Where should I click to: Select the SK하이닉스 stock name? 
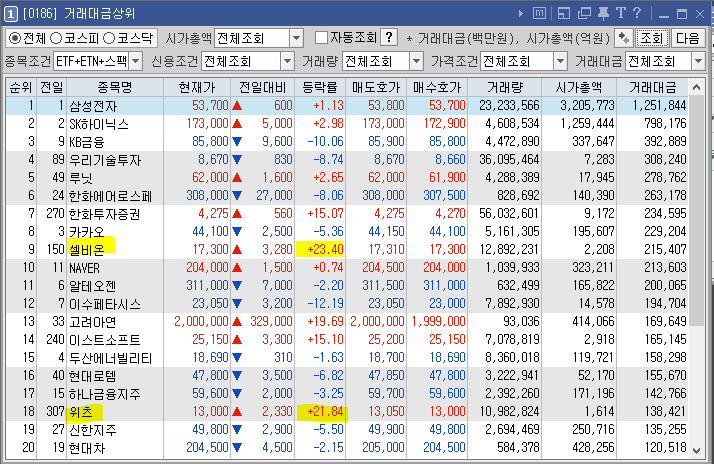pos(99,124)
